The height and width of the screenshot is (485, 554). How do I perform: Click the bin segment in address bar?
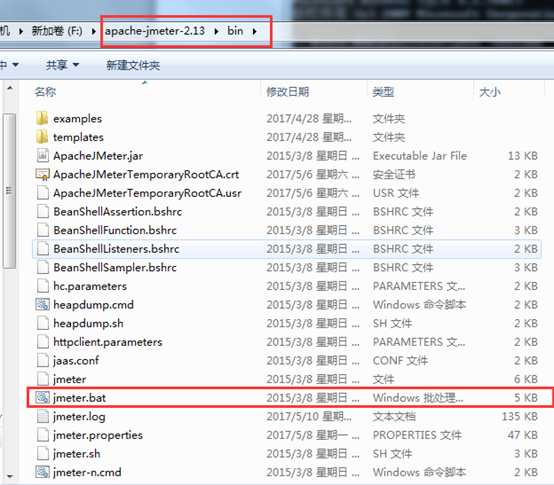[x=235, y=31]
